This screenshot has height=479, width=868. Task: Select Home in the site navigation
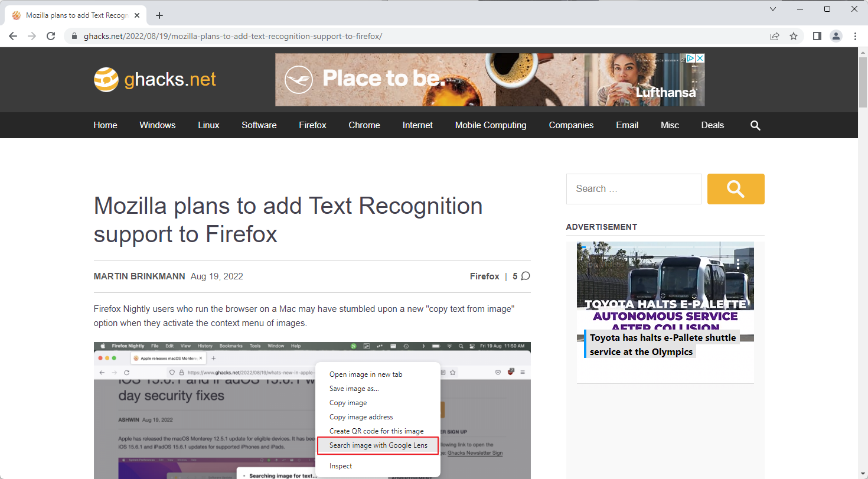click(105, 125)
